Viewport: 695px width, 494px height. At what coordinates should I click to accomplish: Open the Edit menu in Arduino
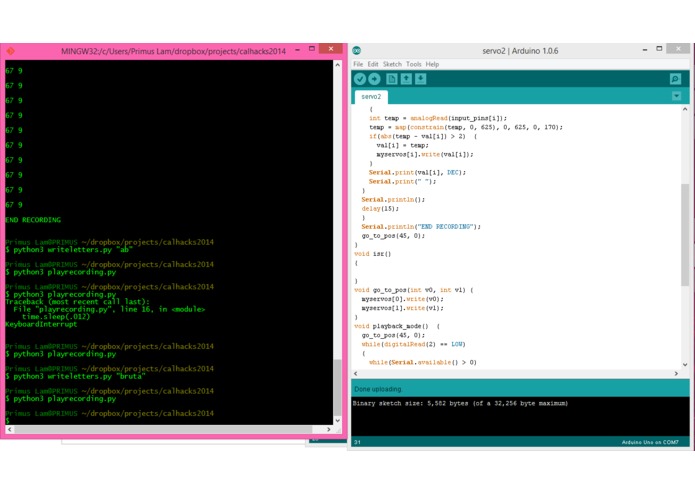[373, 64]
